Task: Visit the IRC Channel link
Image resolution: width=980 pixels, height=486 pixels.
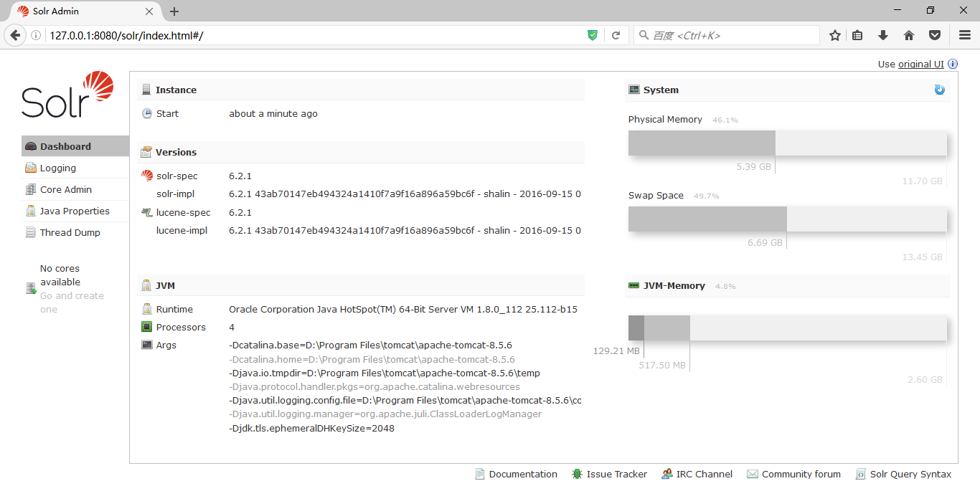Action: click(704, 474)
